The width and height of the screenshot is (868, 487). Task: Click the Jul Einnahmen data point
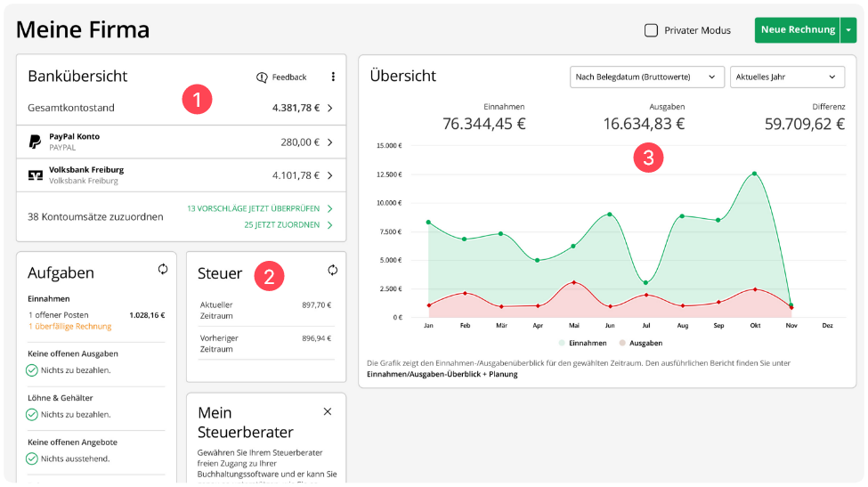646,283
